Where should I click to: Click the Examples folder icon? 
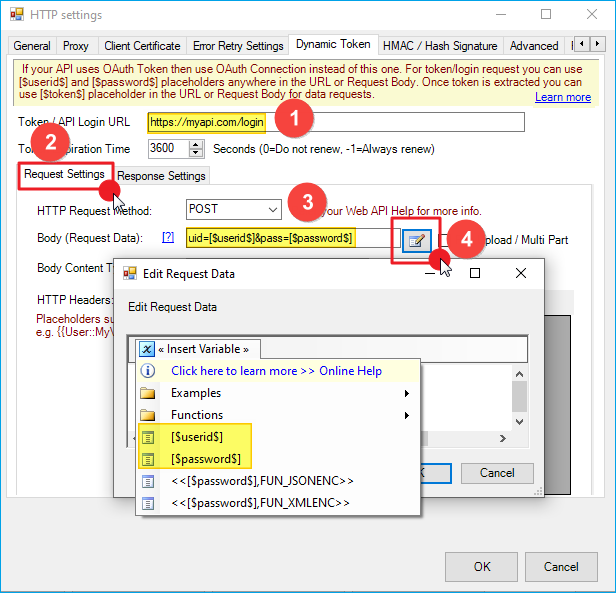(x=147, y=393)
